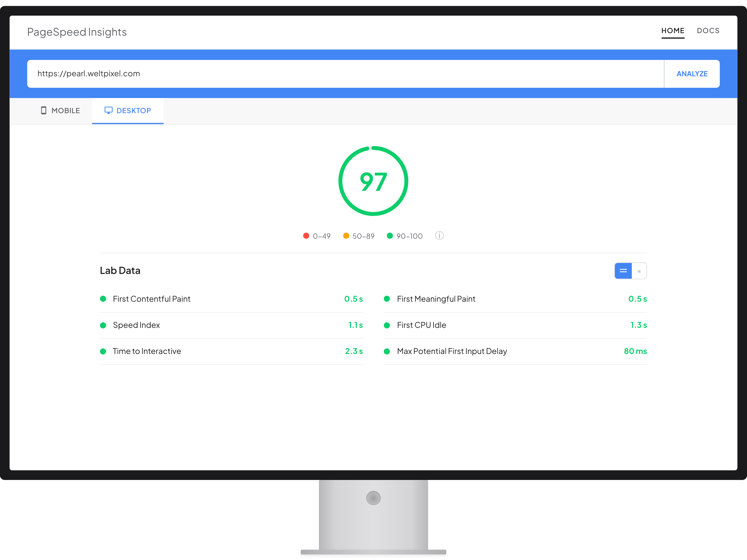Click the Lab Data heading
The image size is (747, 560).
coord(120,271)
